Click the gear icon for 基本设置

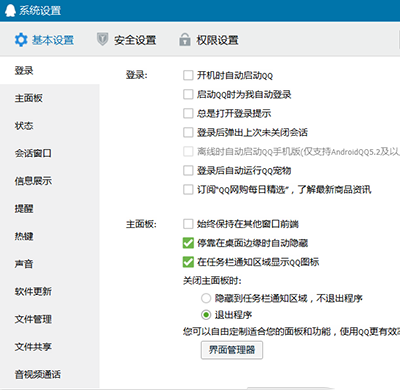click(x=21, y=40)
